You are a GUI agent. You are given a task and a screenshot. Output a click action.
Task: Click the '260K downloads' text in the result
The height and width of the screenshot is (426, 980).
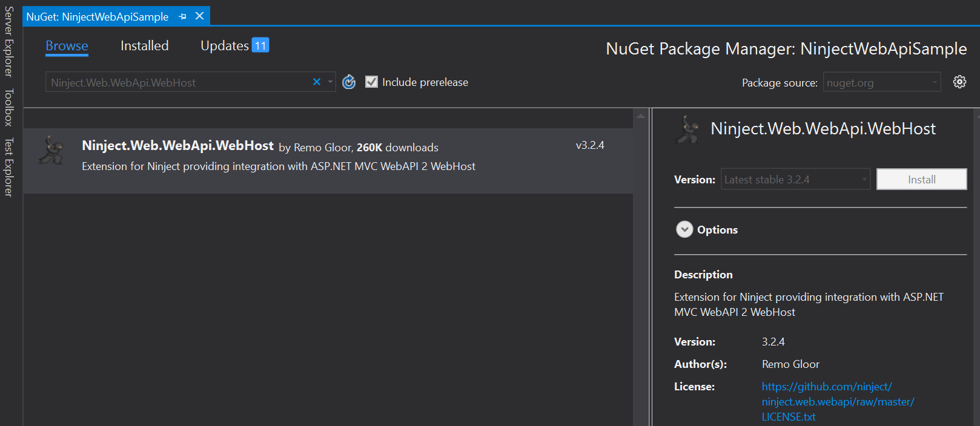397,148
